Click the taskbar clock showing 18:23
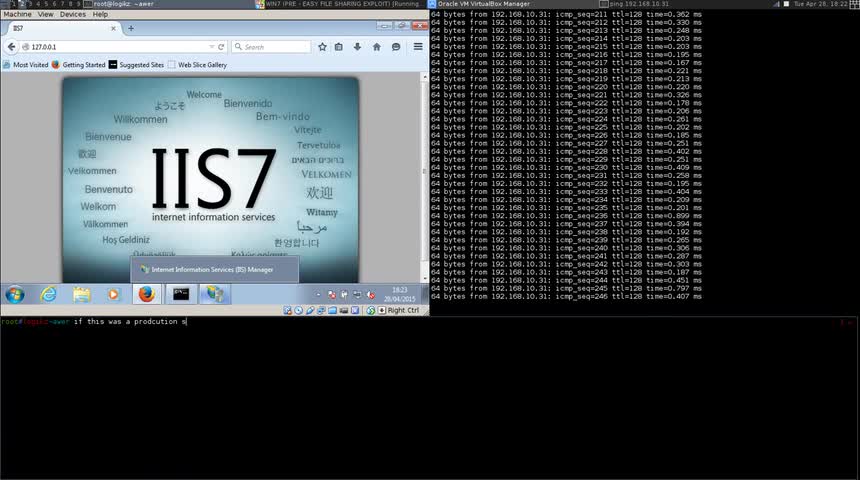The width and height of the screenshot is (860, 480). (x=400, y=295)
